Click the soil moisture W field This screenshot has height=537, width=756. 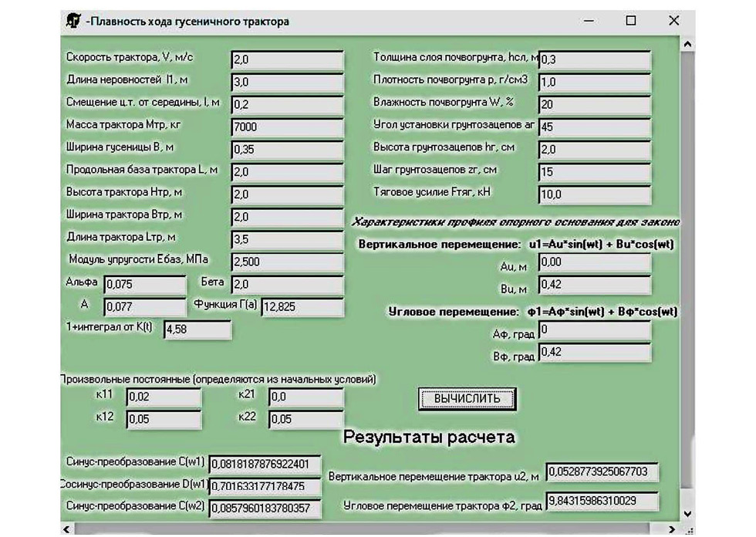click(594, 104)
